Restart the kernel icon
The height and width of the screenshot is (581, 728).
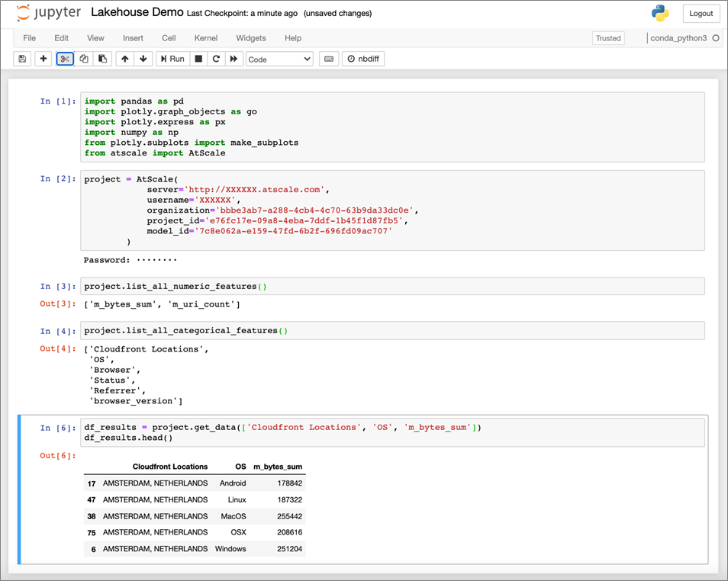[216, 59]
